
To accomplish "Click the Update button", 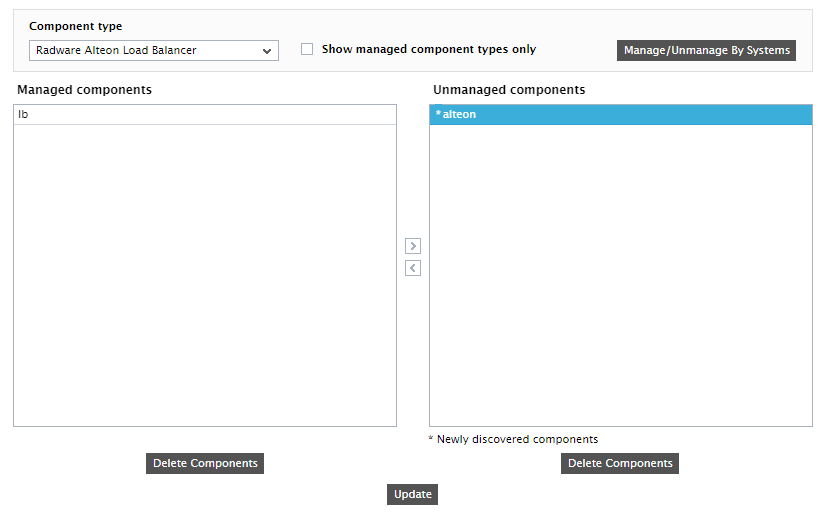I will (x=413, y=494).
